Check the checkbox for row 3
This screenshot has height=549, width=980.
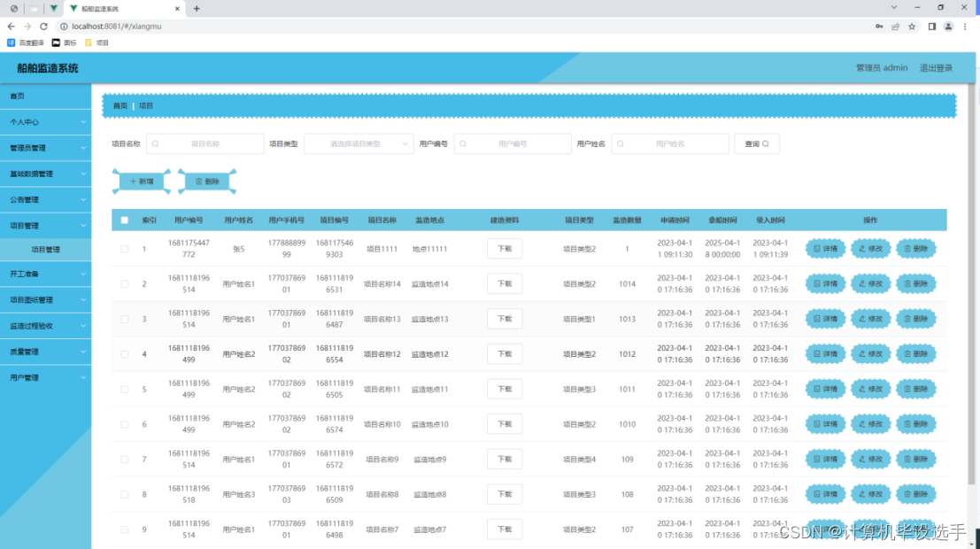coord(124,319)
